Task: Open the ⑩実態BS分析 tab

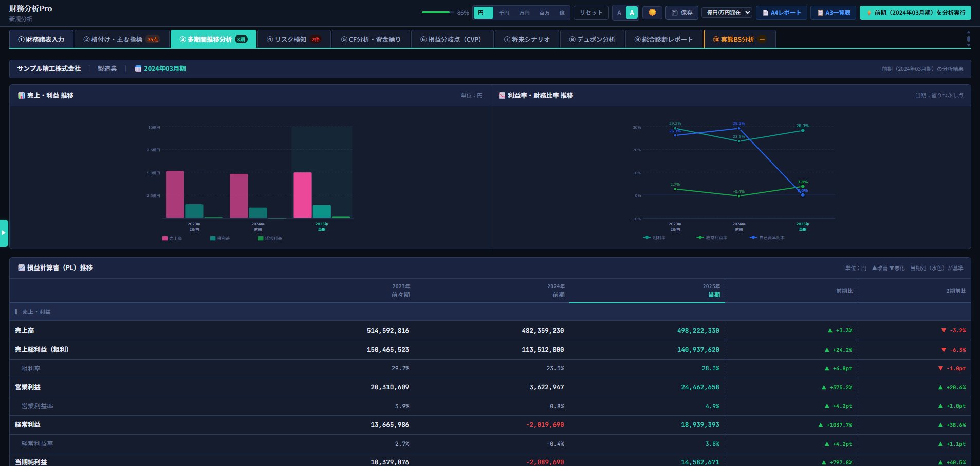Action: point(739,39)
